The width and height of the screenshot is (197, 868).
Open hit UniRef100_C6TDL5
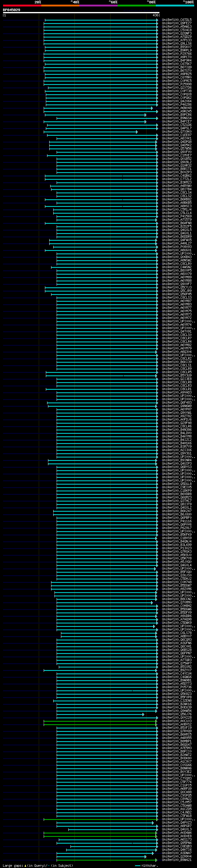176,20
